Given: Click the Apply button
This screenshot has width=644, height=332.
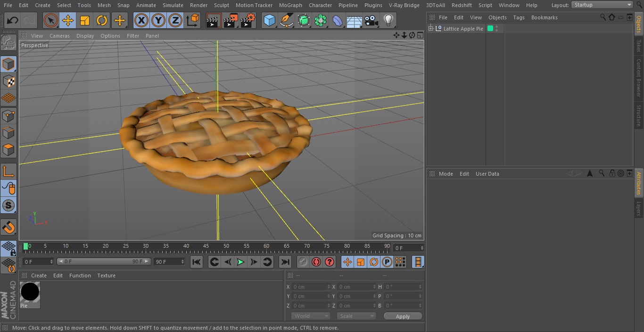Looking at the screenshot, I should tap(403, 316).
